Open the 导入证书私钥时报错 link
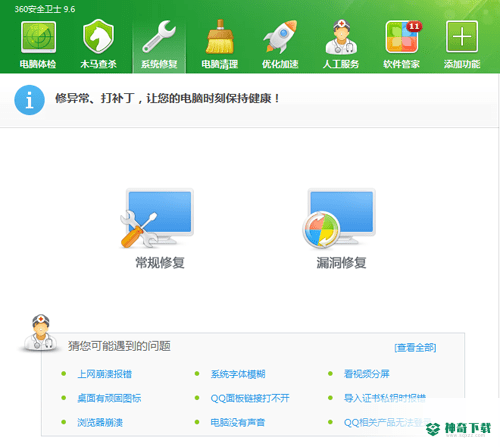500x447 pixels. click(385, 398)
